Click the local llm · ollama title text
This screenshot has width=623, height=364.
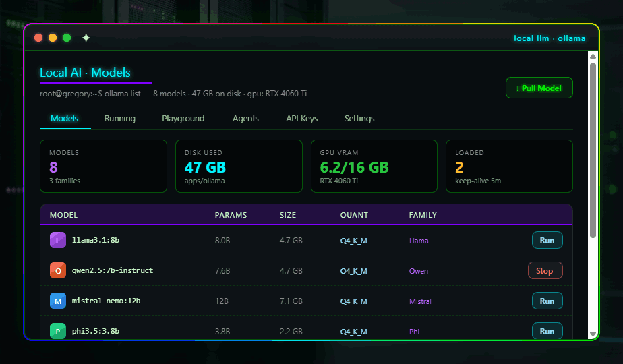(x=550, y=38)
